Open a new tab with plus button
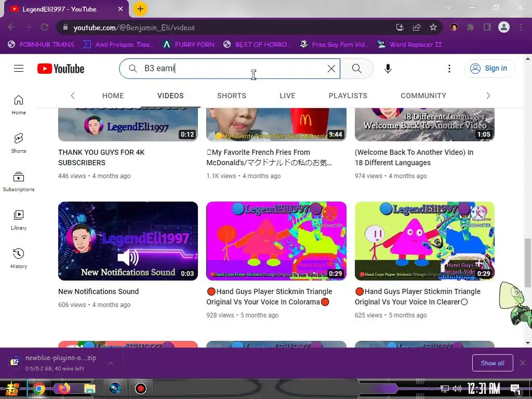This screenshot has height=399, width=532. [140, 9]
